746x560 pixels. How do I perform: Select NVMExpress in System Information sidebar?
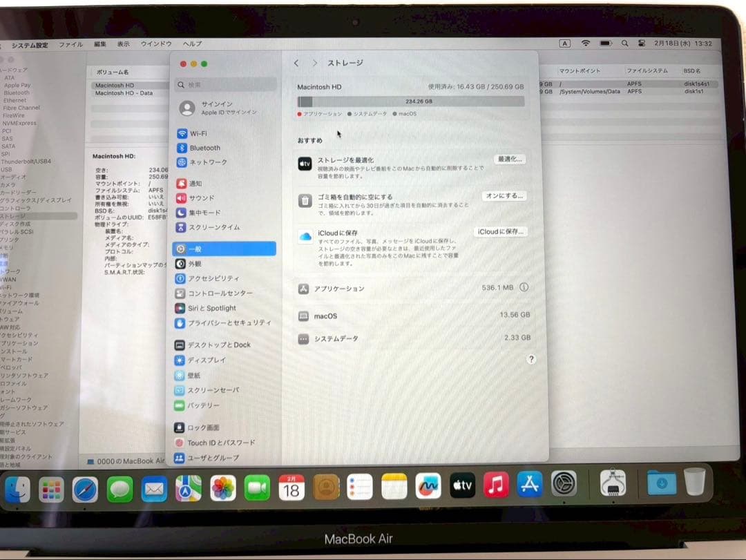pyautogui.click(x=19, y=123)
